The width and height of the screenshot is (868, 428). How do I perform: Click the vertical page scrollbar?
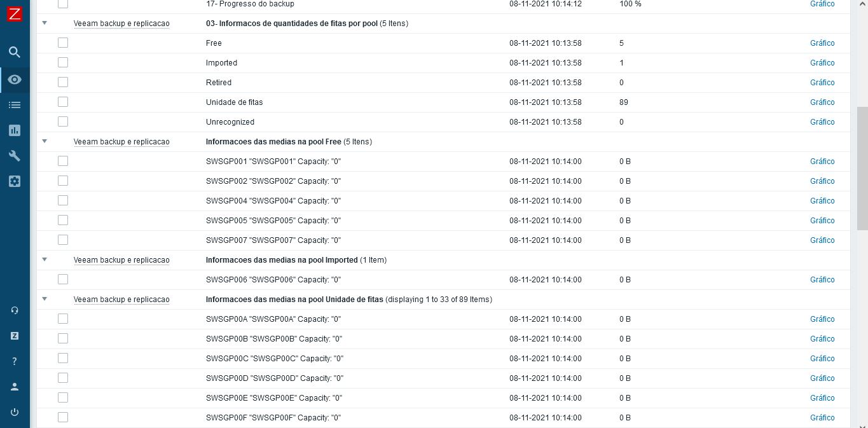tap(862, 168)
